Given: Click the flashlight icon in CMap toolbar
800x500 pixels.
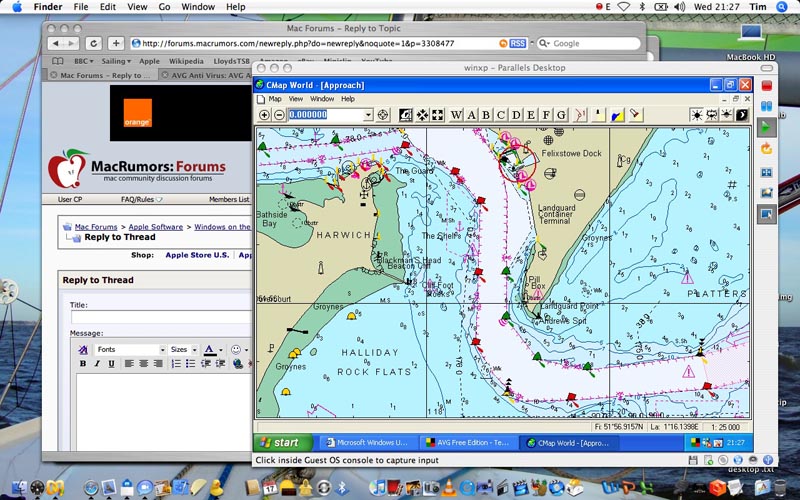Looking at the screenshot, I should [x=636, y=115].
